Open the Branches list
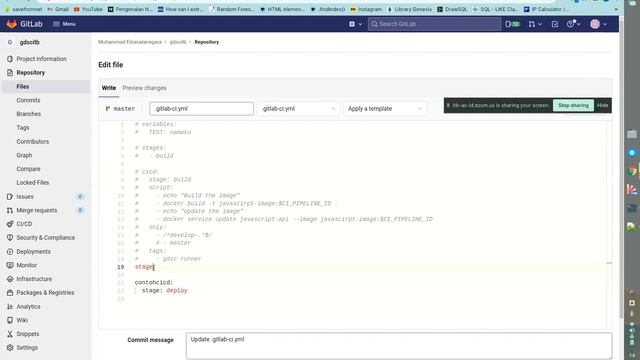This screenshot has height=360, width=640. 29,114
